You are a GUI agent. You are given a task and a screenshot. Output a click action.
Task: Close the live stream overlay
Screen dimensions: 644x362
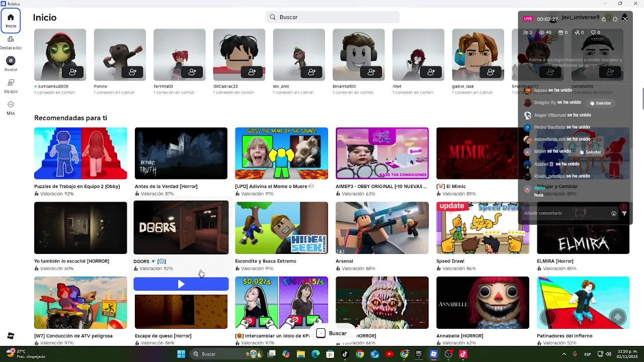click(625, 19)
